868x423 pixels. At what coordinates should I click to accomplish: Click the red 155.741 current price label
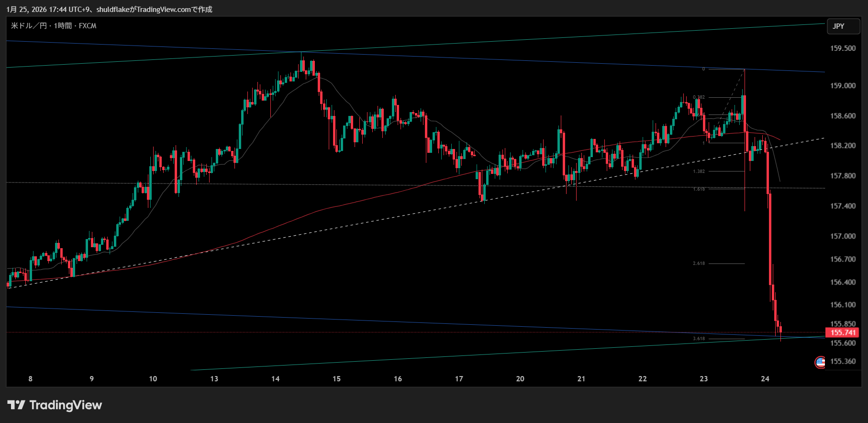point(842,332)
